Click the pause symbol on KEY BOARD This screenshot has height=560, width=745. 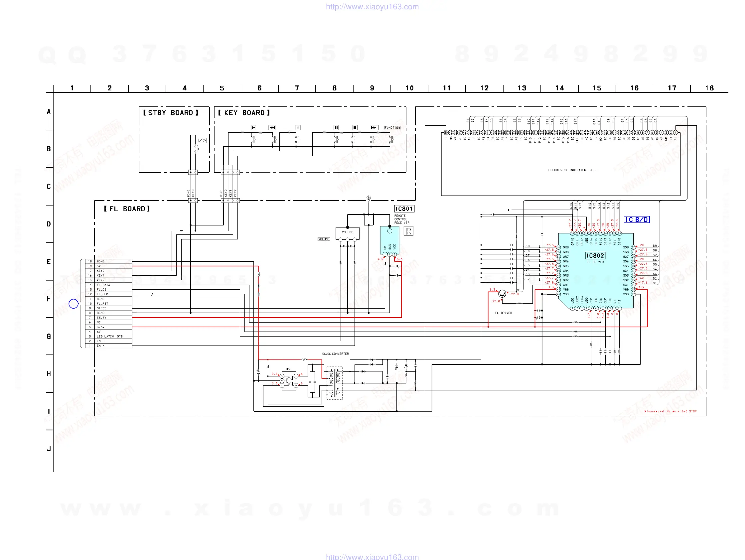click(x=336, y=128)
